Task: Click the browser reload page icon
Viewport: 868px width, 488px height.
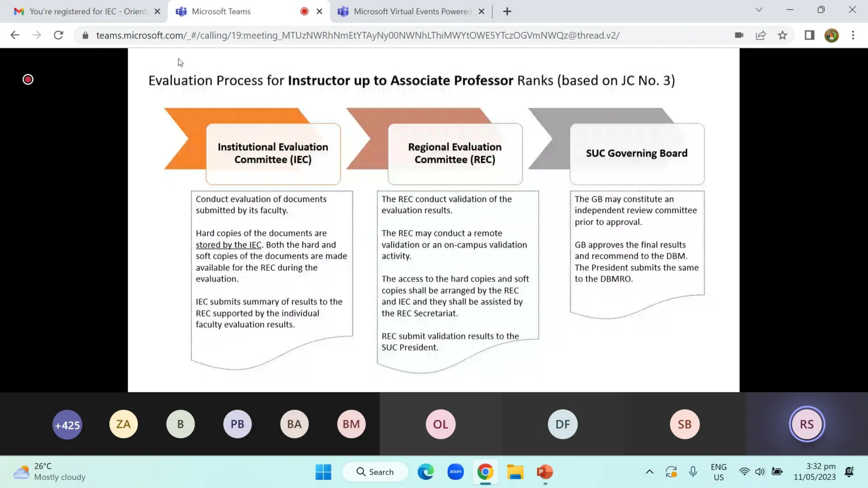Action: coord(58,35)
